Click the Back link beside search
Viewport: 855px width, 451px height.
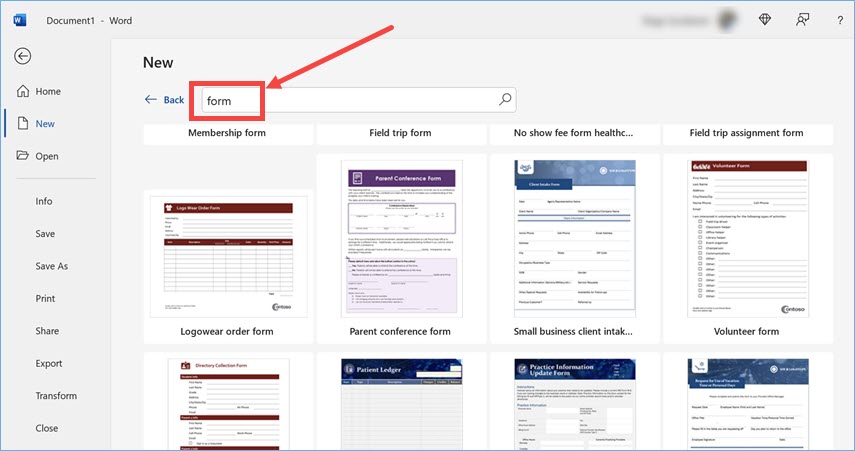click(x=165, y=100)
